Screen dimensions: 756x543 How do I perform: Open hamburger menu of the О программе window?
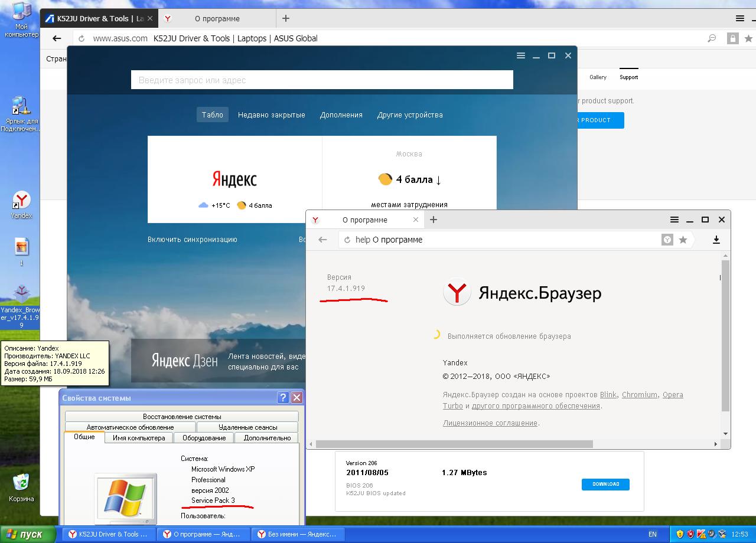point(674,220)
